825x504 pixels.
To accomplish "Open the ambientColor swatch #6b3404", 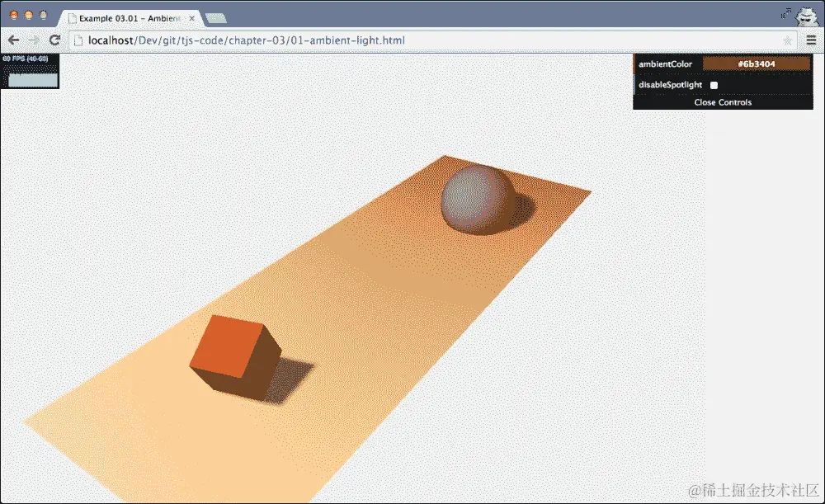I will pos(756,64).
